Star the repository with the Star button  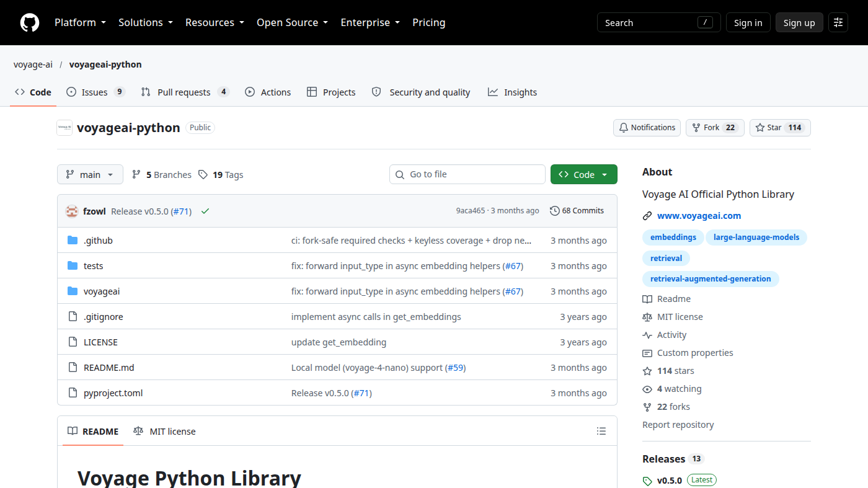[x=780, y=128]
